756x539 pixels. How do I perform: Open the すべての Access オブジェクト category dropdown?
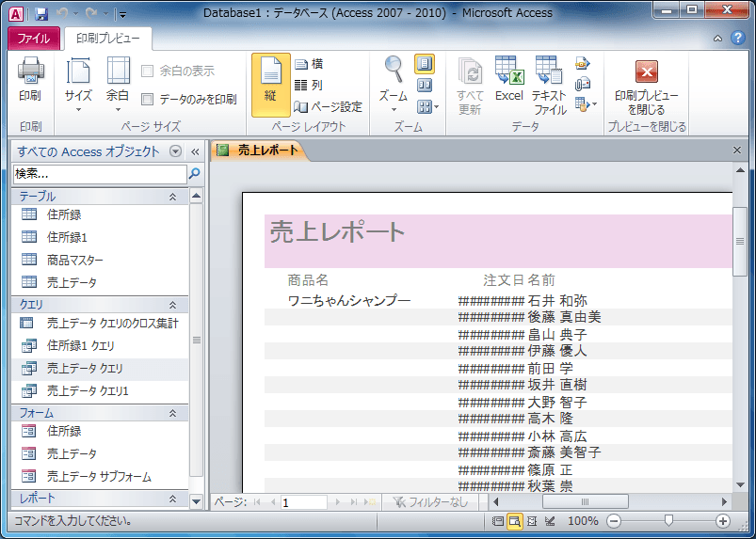(175, 151)
